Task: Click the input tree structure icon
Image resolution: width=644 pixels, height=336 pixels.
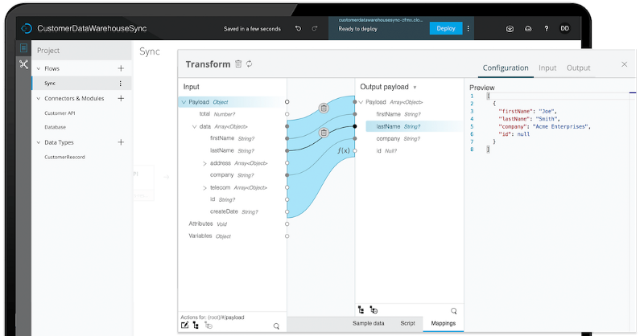Action: [196, 326]
